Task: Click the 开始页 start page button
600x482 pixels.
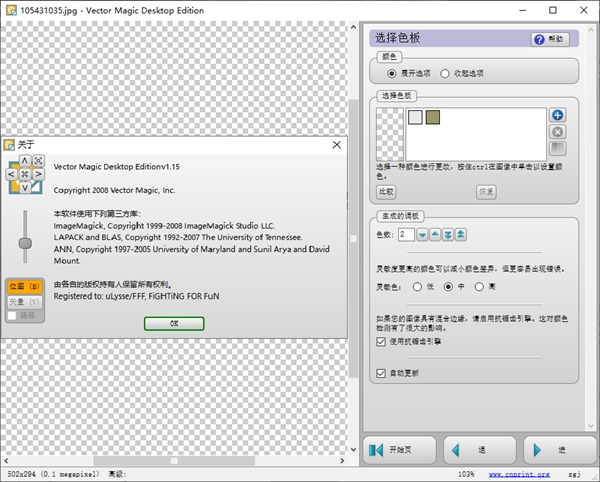Action: [x=399, y=450]
